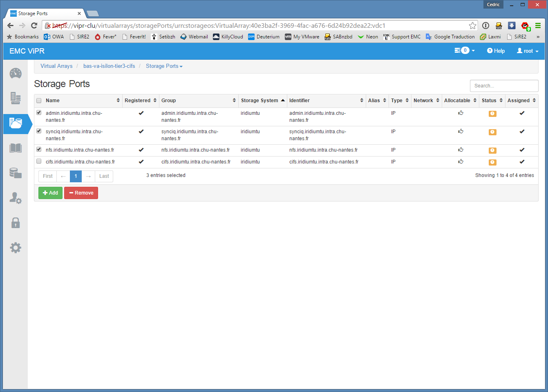Open the task counter dropdown in header
Image resolution: width=548 pixels, height=392 pixels.
pyautogui.click(x=465, y=51)
